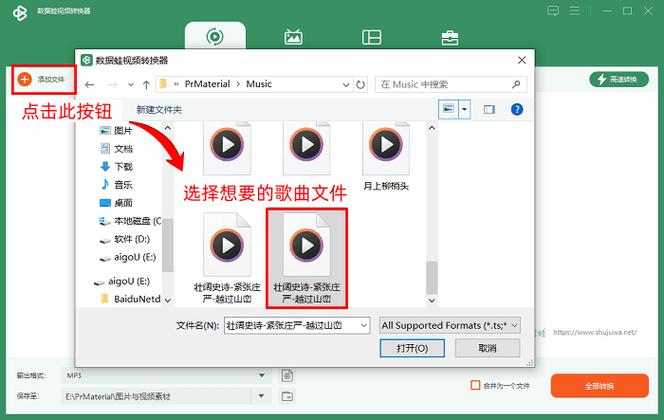Open the feedback message icon in title bar
The height and width of the screenshot is (420, 664).
[x=553, y=11]
